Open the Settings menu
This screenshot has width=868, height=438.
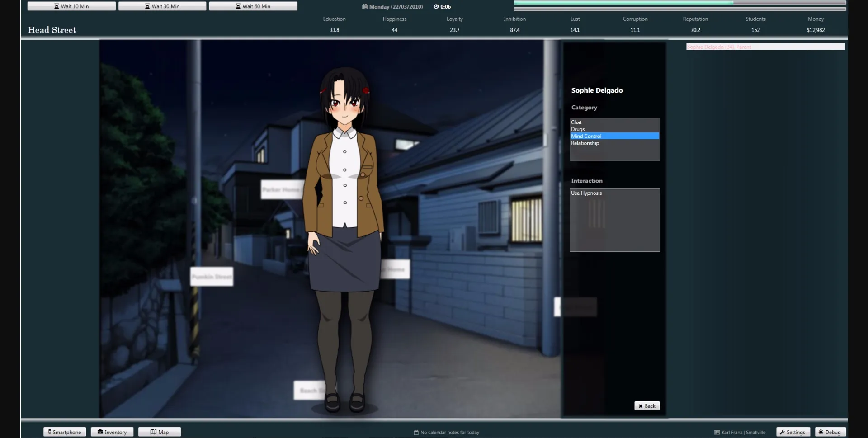click(x=793, y=432)
